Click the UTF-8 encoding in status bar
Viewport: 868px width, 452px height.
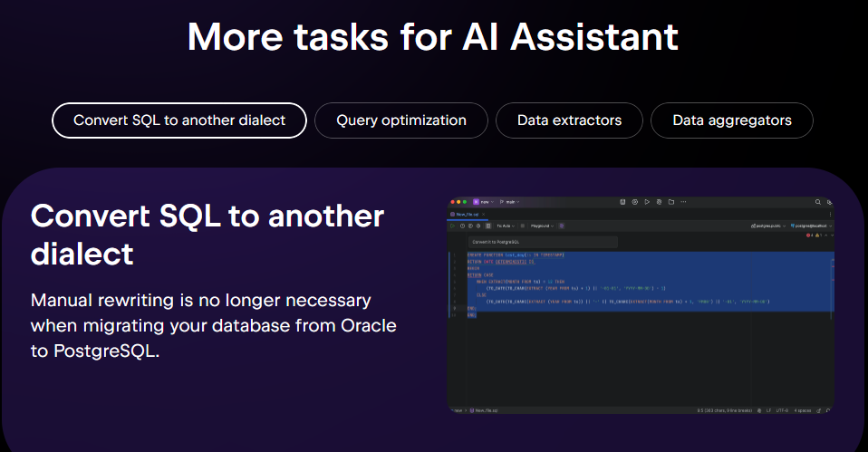tap(782, 410)
